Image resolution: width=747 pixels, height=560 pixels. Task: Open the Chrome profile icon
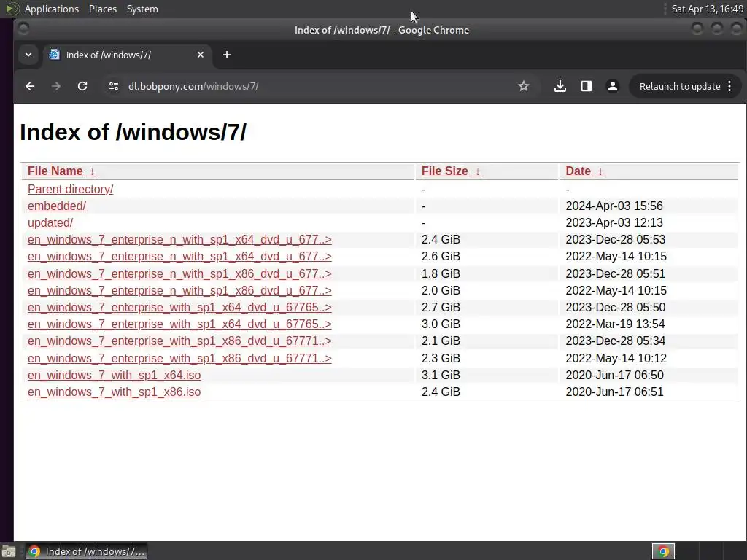[x=613, y=86]
